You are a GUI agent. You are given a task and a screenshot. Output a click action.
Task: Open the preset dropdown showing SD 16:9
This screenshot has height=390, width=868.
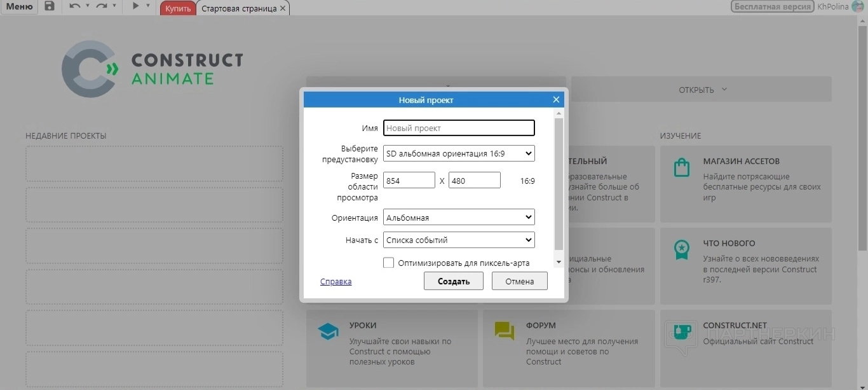click(459, 153)
